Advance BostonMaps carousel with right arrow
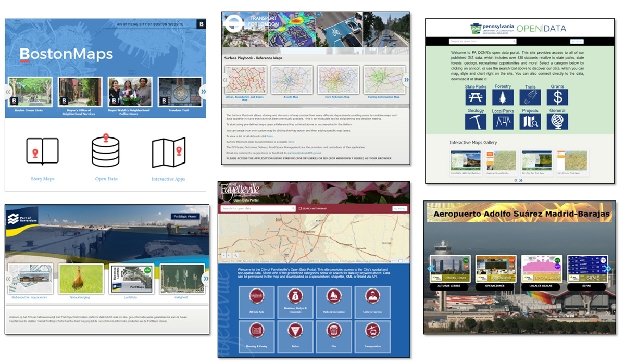 coord(203,92)
